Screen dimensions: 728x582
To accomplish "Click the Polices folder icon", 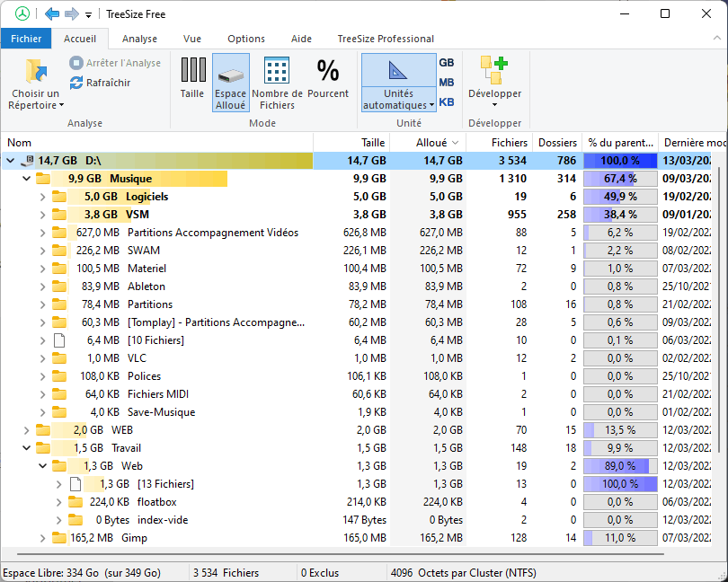I will coord(59,376).
